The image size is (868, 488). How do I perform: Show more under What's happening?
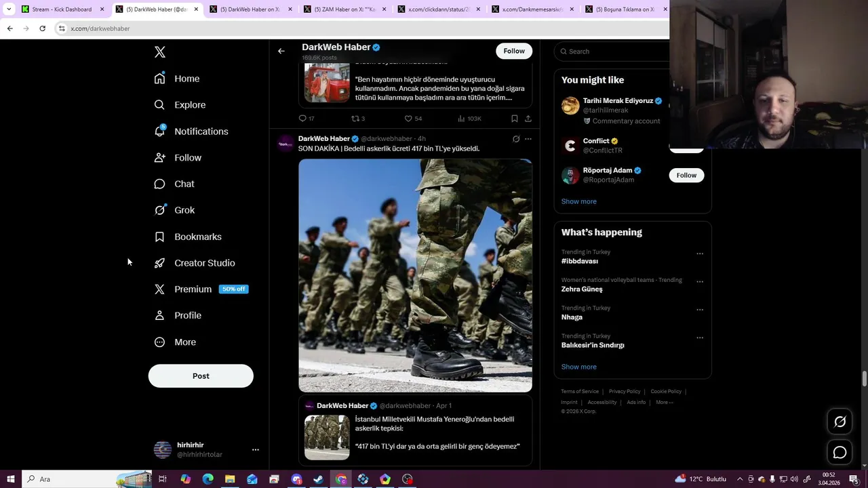coord(578,367)
